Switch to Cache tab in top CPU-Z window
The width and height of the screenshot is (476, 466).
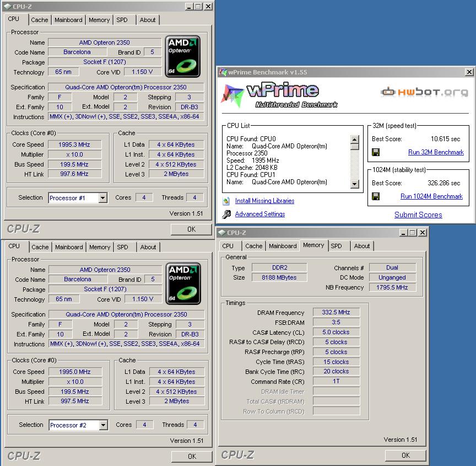[40, 20]
